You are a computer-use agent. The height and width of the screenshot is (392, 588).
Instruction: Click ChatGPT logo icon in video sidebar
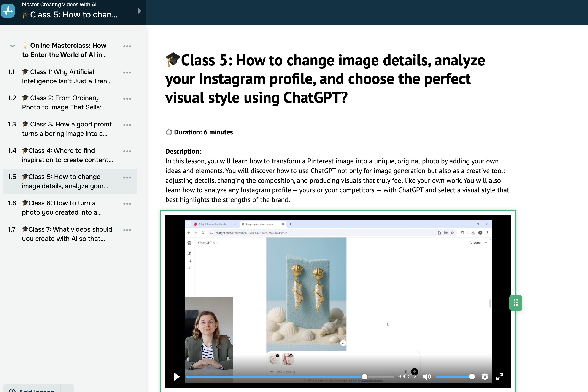coord(189,243)
